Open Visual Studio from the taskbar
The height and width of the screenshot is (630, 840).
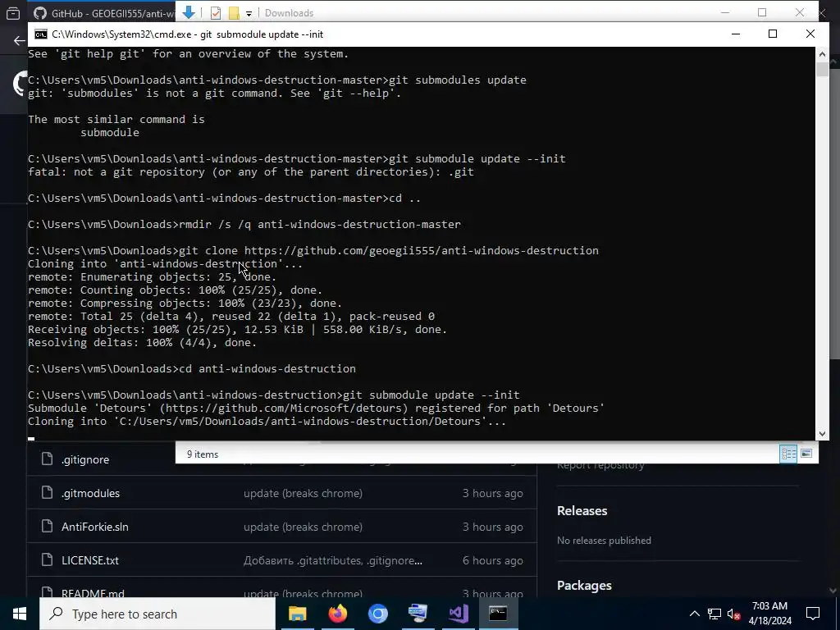pyautogui.click(x=458, y=614)
